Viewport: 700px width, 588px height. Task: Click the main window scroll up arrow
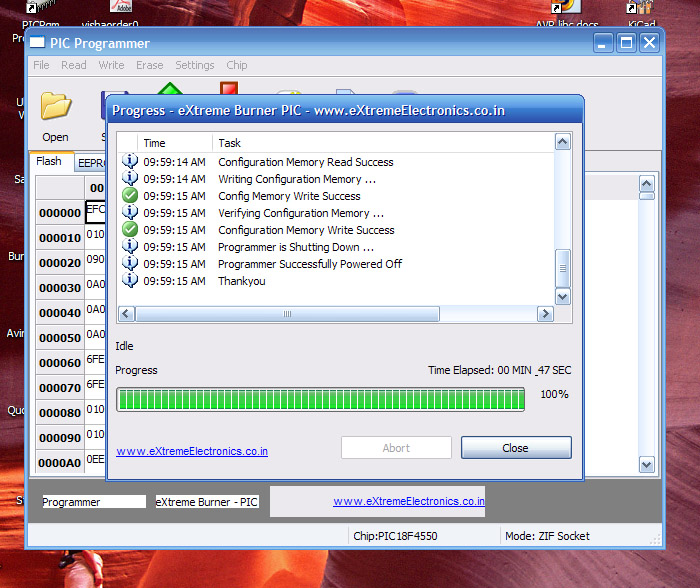tap(646, 183)
